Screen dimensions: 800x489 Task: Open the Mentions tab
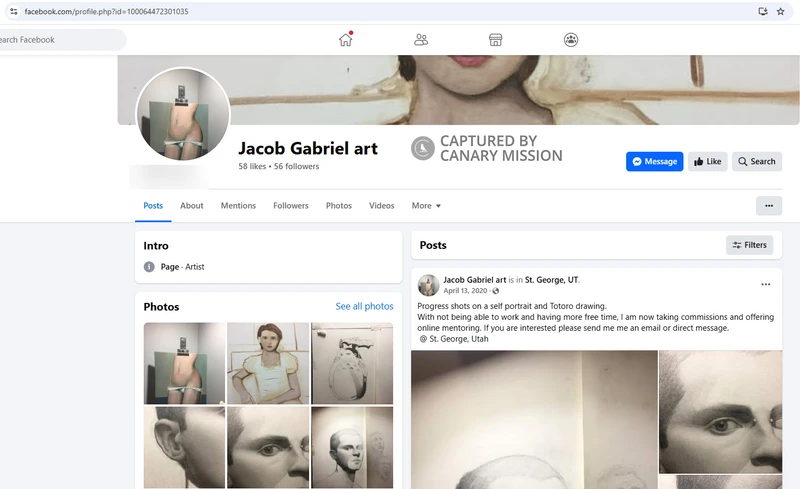[238, 206]
